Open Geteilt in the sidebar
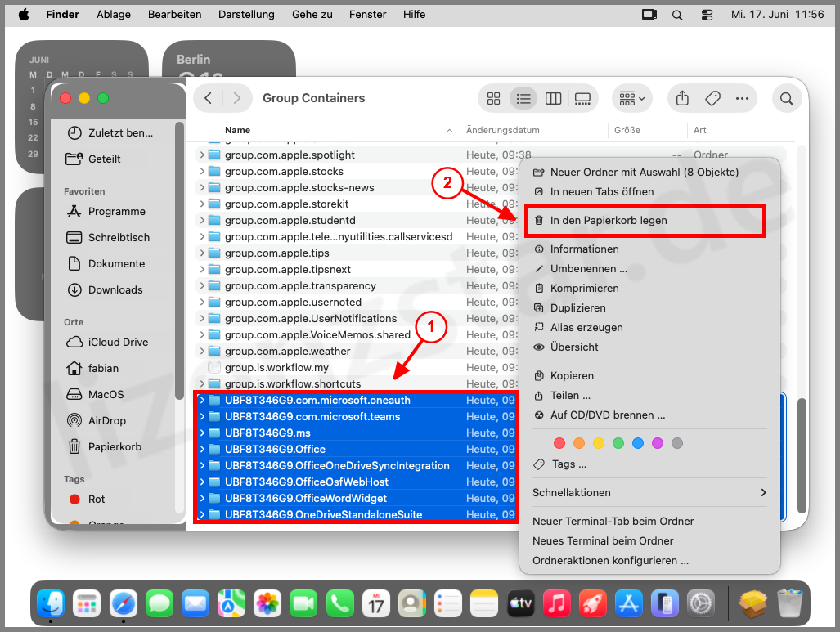The height and width of the screenshot is (632, 840). tap(93, 159)
